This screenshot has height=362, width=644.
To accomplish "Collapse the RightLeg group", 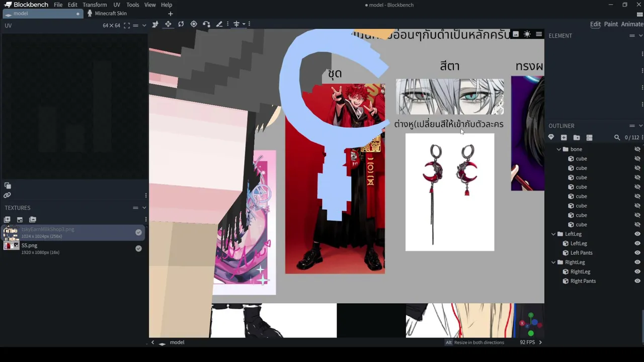I will [553, 262].
